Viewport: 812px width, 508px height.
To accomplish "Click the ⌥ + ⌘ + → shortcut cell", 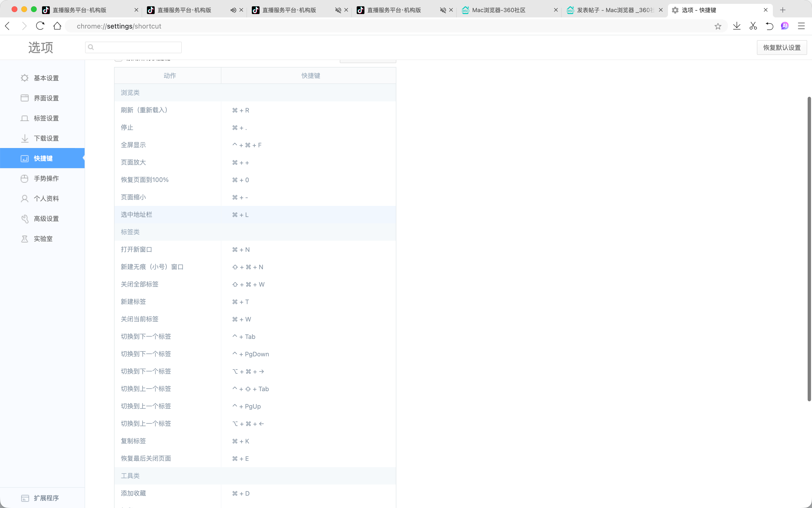I will pos(248,372).
